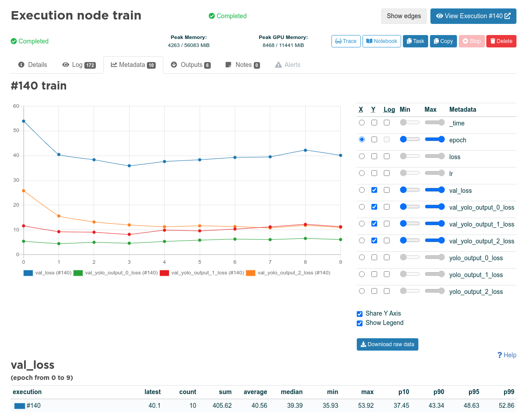Image resolution: width=532 pixels, height=418 pixels.
Task: Click the Task clipboard button
Action: click(x=415, y=41)
